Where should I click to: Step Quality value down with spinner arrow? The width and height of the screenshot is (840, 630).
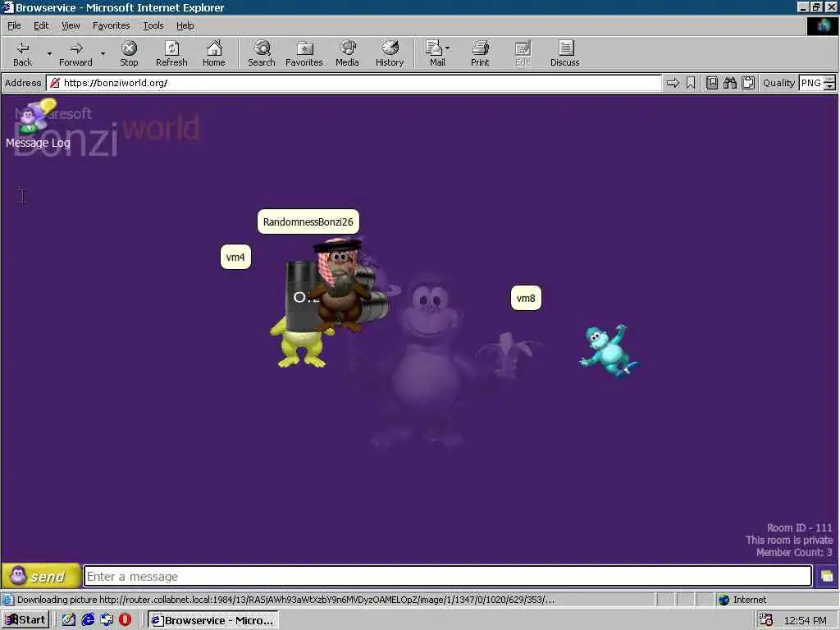830,86
